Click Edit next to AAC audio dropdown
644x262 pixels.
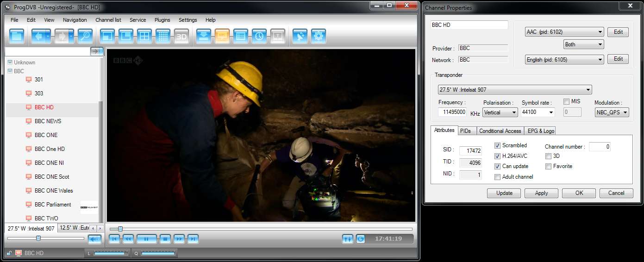point(618,32)
